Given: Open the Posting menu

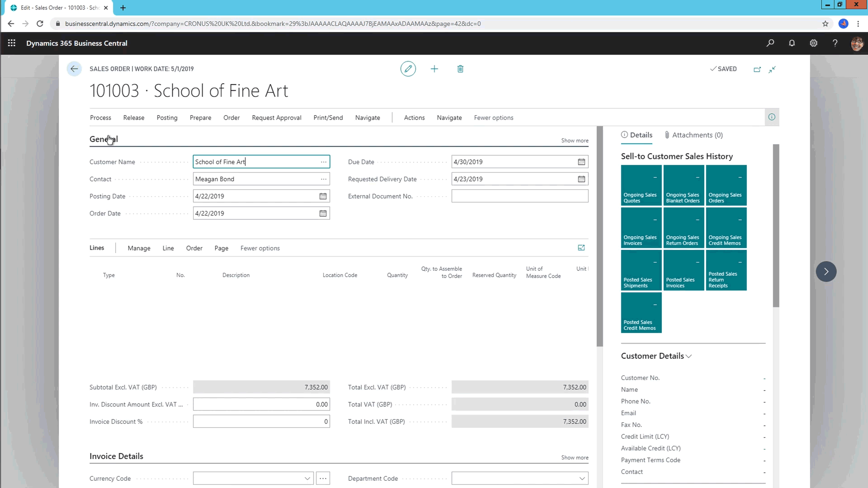Looking at the screenshot, I should tap(167, 117).
